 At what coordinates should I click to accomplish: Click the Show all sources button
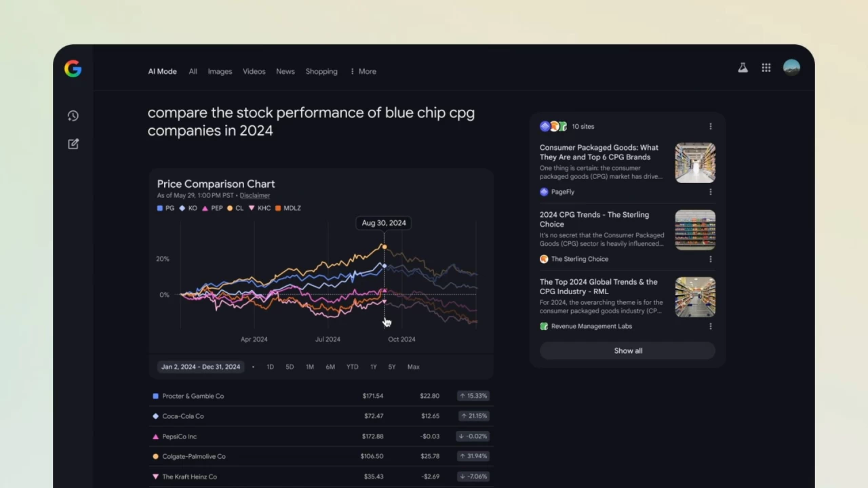(x=627, y=350)
